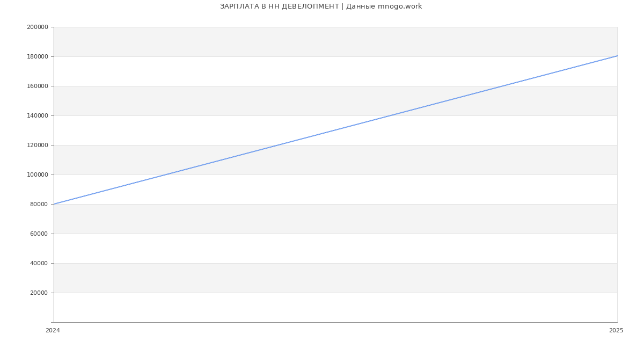The height and width of the screenshot is (349, 644).
Task: Click the 20000 y-axis label
Action: pos(39,293)
